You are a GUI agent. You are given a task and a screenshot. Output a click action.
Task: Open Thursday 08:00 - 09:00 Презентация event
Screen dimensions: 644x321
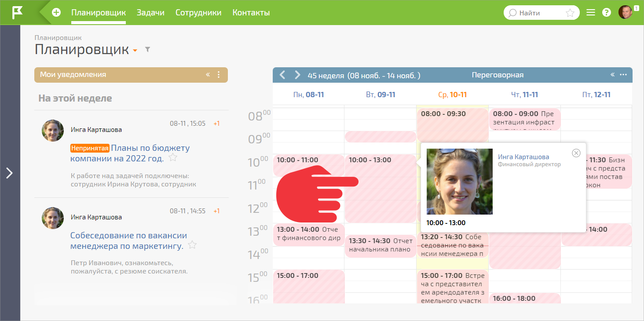point(525,119)
